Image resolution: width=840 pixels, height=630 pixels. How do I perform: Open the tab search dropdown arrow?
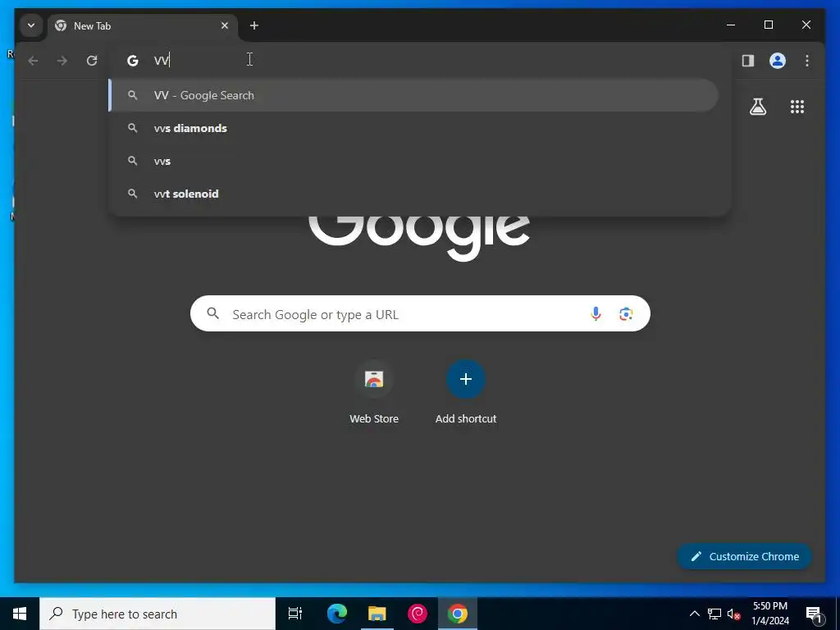[31, 25]
